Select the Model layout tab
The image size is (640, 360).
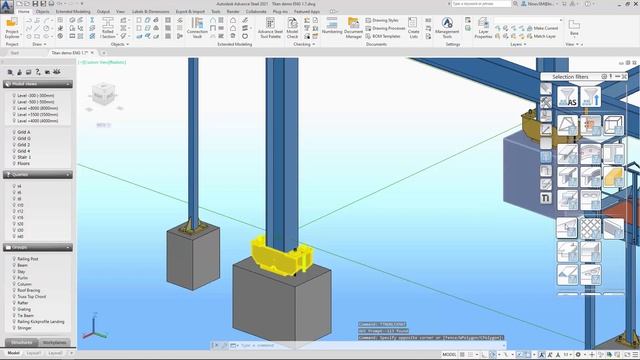coord(13,353)
